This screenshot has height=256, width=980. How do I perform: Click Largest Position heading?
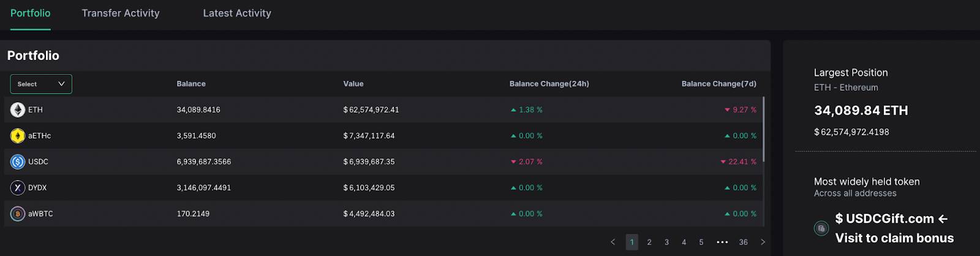[851, 72]
